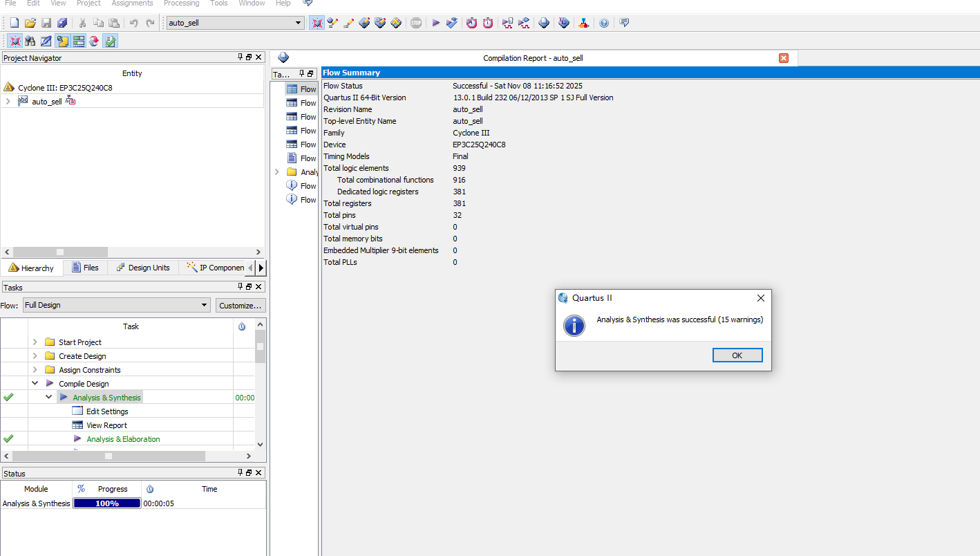Switch to the Files tab

[85, 268]
